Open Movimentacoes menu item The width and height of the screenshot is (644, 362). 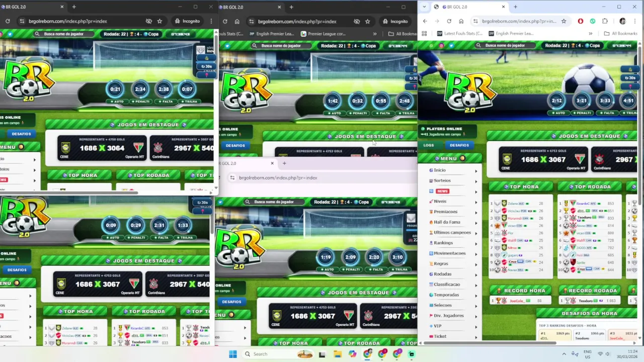coord(449,253)
